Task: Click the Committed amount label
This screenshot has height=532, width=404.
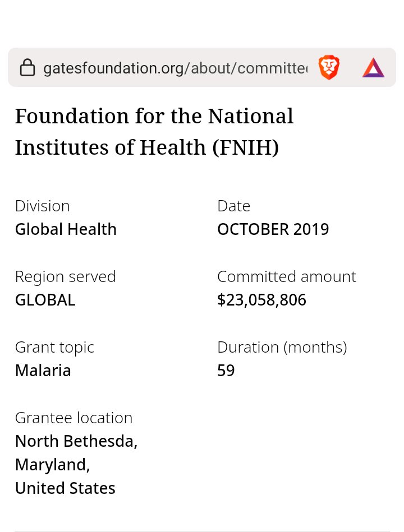Action: tap(286, 276)
